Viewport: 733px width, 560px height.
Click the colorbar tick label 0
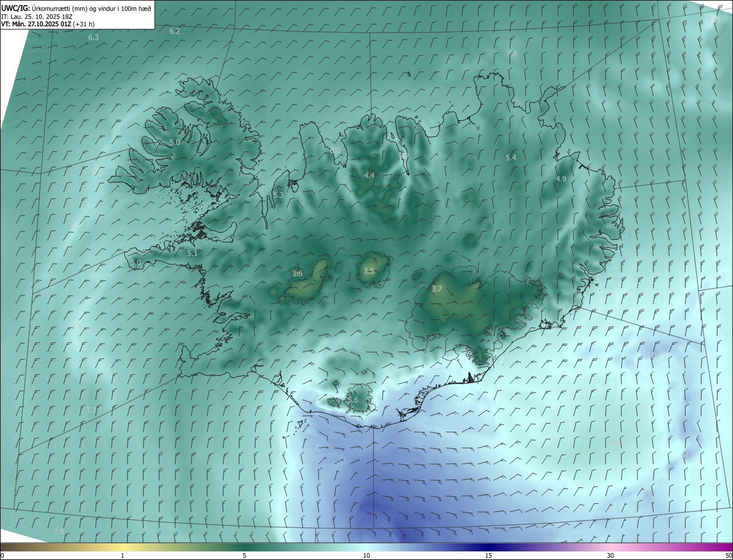click(x=2, y=555)
